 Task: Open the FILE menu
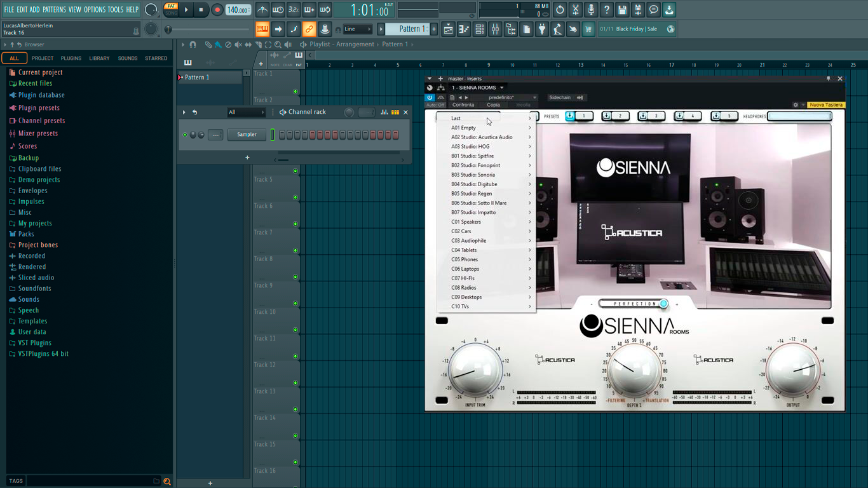tap(9, 10)
